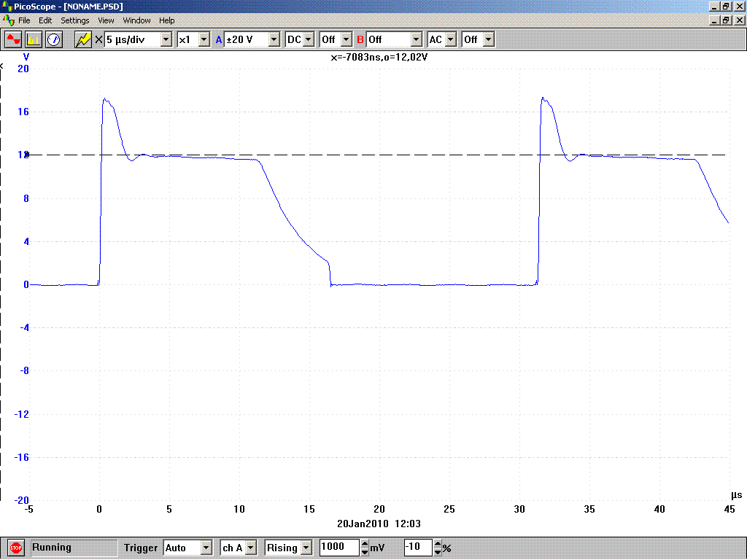Click the pre-trigger -10 percent field
Viewport: 747px width, 560px height.
[418, 547]
